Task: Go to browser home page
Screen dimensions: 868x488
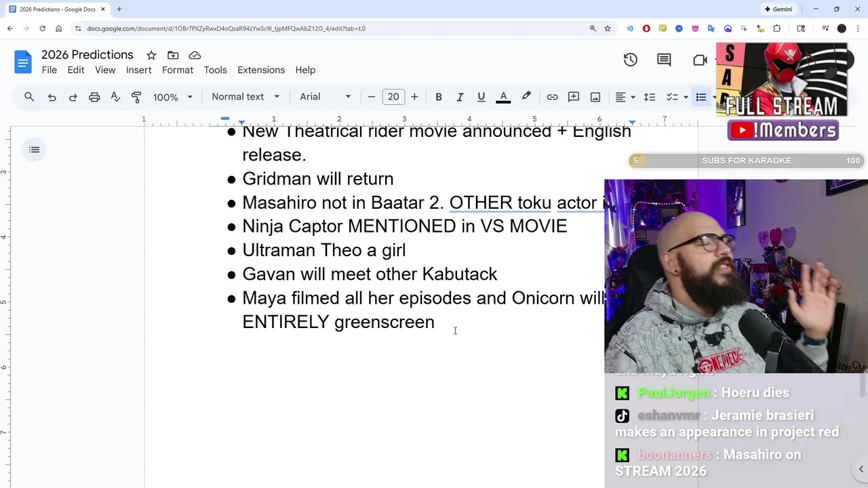Action: tap(58, 28)
